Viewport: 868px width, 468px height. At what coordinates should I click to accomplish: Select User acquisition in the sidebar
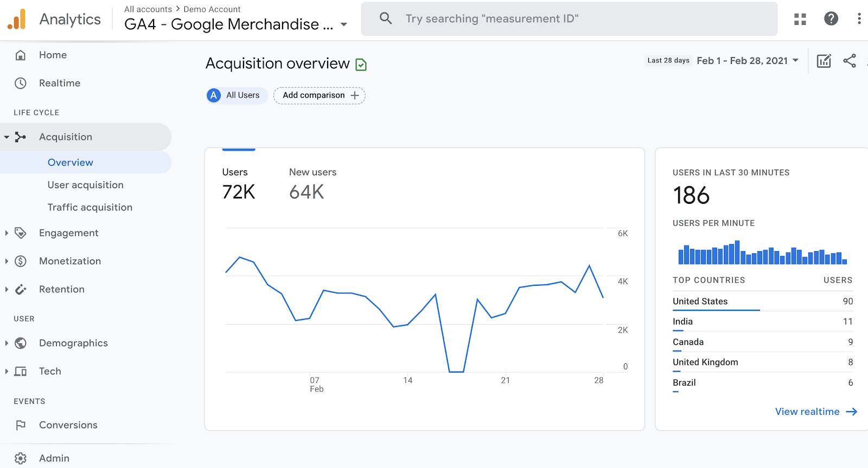coord(86,185)
